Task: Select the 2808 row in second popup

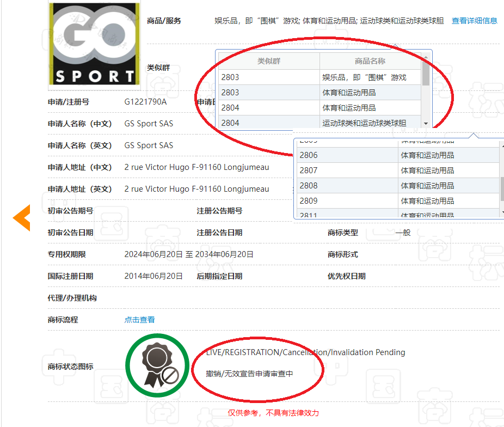Action: pos(398,186)
